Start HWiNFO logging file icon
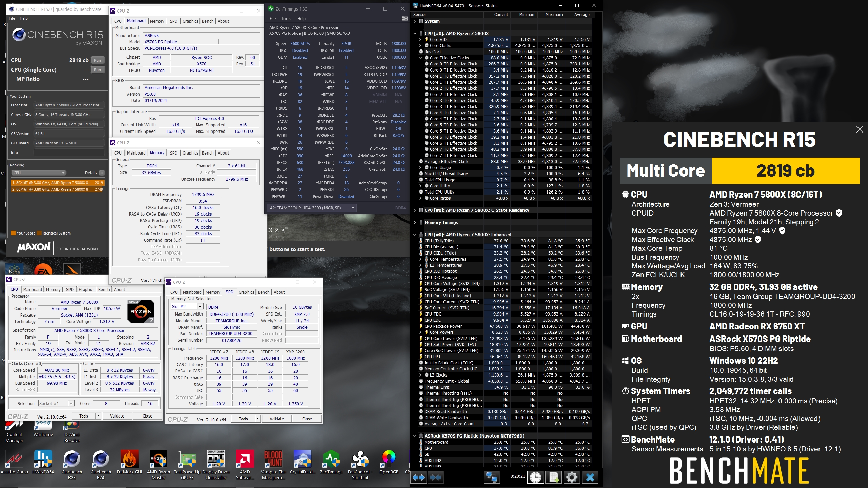 tap(554, 477)
